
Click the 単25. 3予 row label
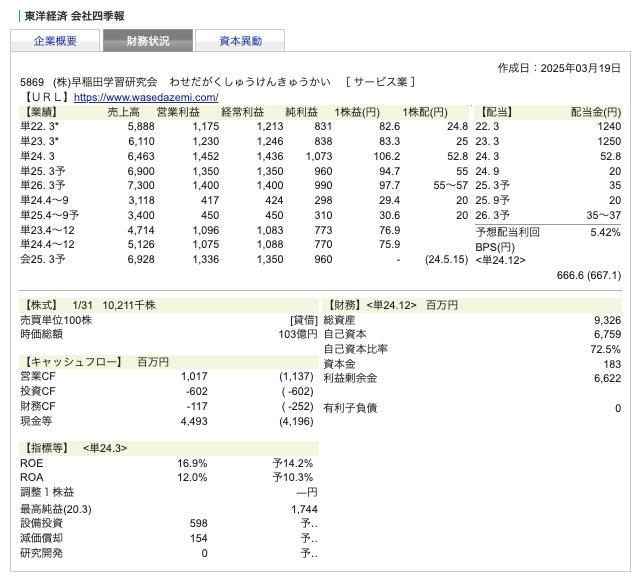coord(43,171)
